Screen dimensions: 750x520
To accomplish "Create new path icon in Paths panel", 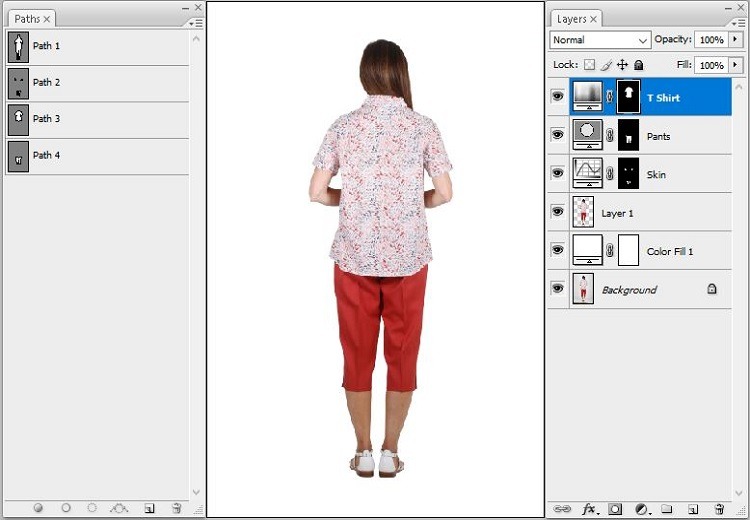I will [x=149, y=508].
